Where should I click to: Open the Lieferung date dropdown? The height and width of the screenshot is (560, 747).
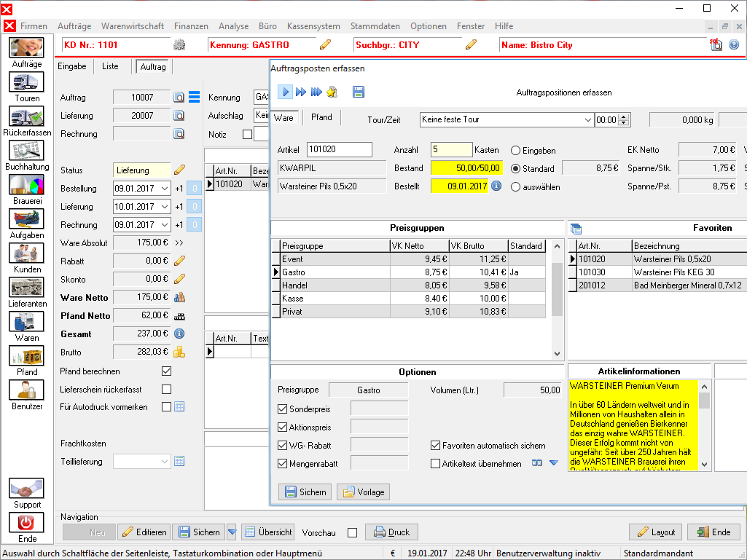[165, 207]
